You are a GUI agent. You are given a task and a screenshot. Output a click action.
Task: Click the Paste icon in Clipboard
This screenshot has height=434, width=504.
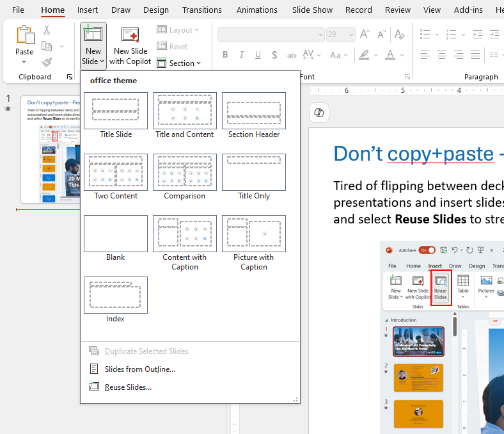click(x=25, y=36)
